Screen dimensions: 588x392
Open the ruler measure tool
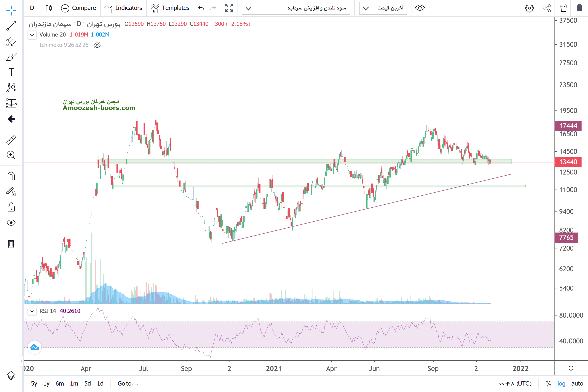pos(11,140)
